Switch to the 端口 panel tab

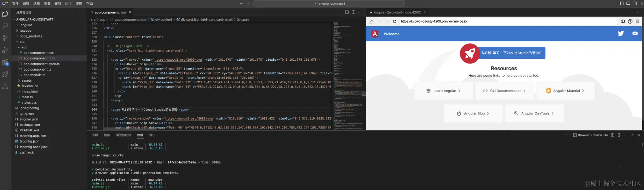coord(152,135)
